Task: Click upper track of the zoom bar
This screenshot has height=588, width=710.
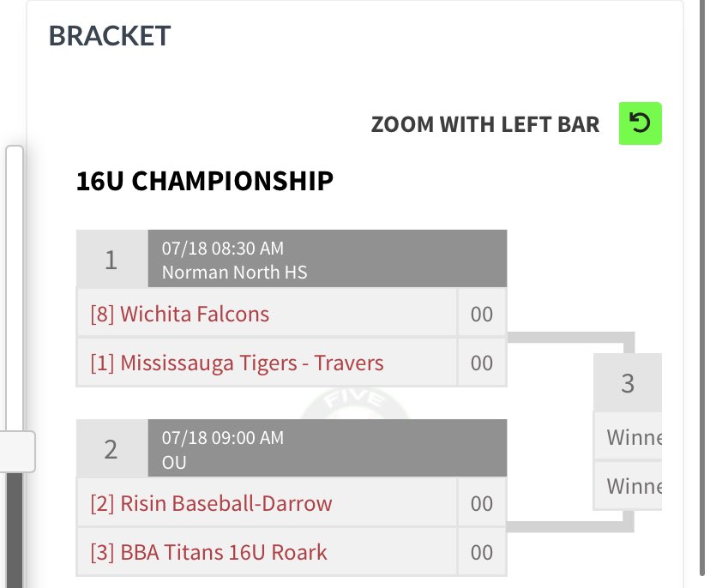Action: 15,288
